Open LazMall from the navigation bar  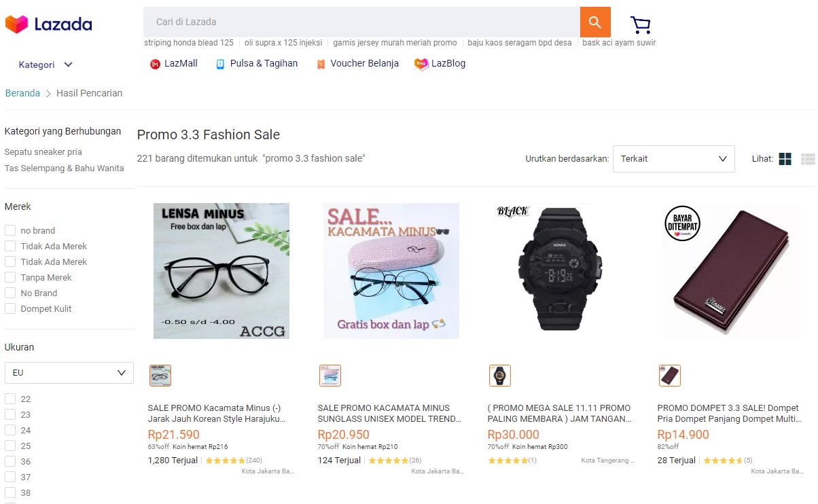(x=173, y=63)
